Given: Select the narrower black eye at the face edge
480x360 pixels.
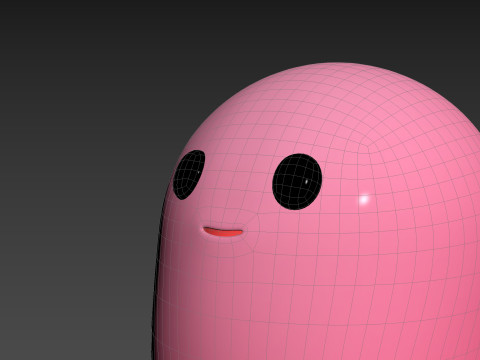Looking at the screenshot, I should [x=189, y=175].
